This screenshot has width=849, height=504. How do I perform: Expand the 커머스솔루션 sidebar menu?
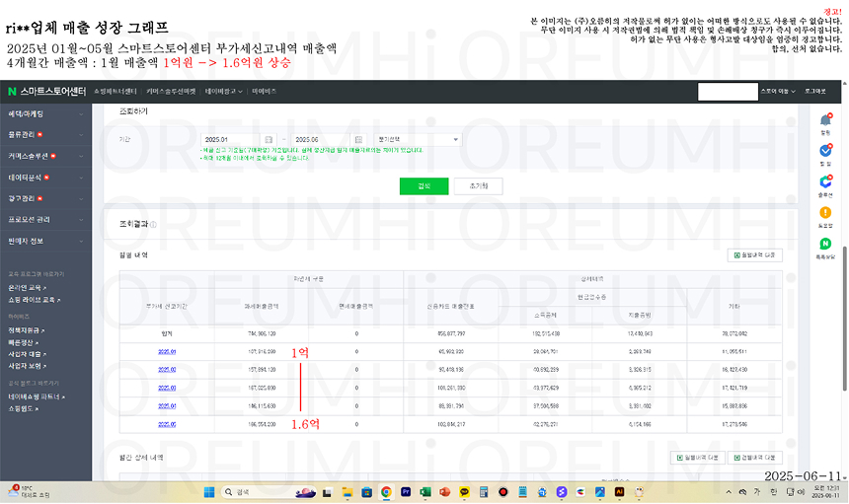click(x=45, y=156)
